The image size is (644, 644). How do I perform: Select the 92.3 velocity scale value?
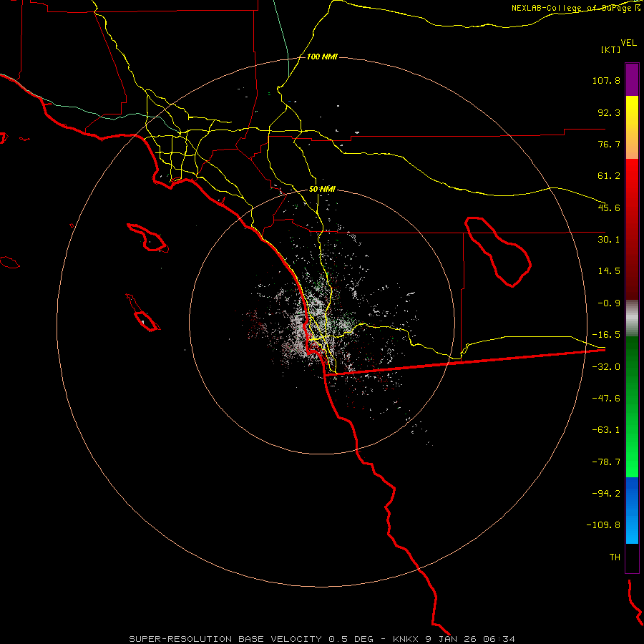(x=609, y=112)
